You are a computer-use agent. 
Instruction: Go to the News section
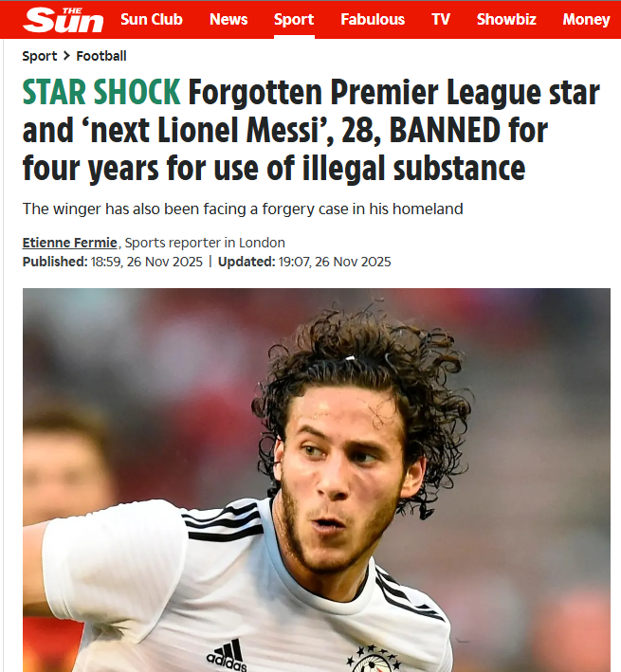pos(228,19)
